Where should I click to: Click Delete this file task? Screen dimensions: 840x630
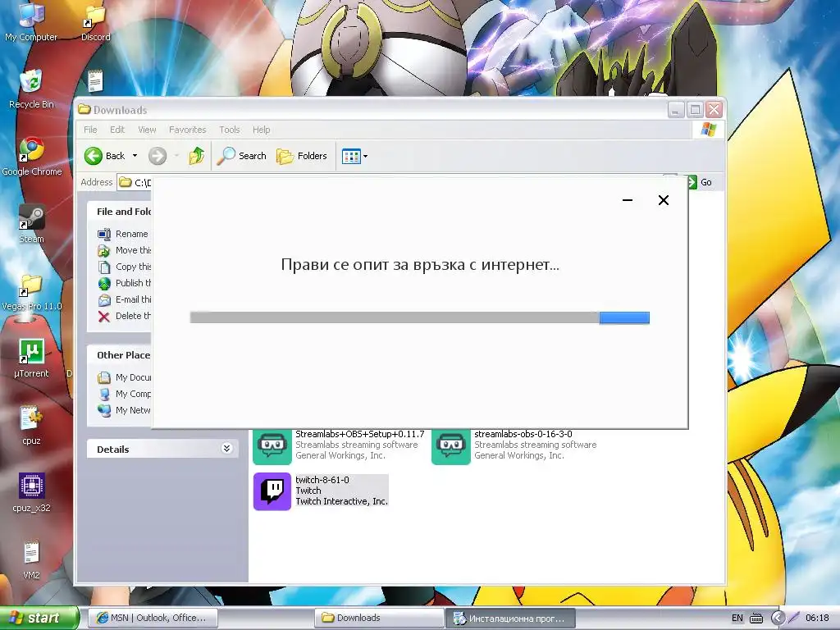coord(125,316)
